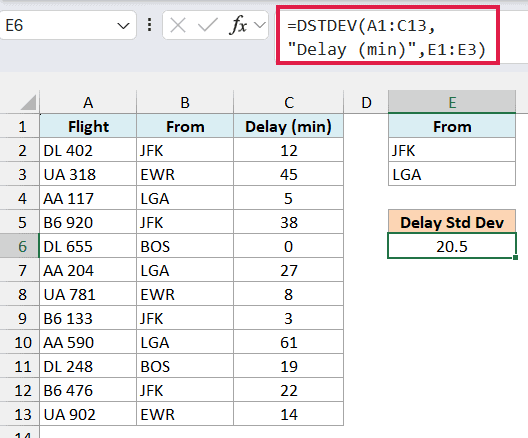
Task: Select column D header
Action: point(366,102)
